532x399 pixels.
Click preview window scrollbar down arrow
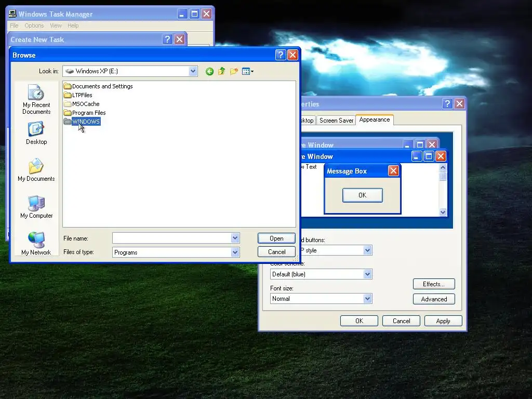click(x=443, y=212)
